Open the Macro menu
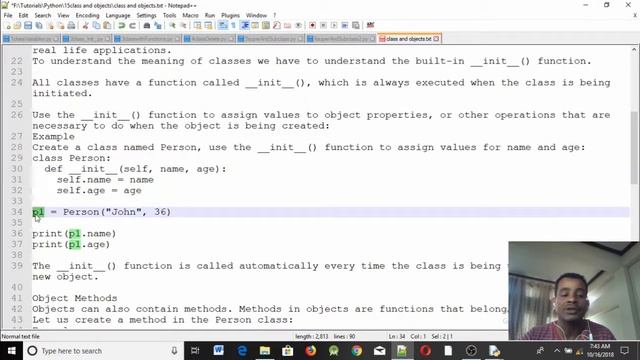The height and width of the screenshot is (360, 640). (x=190, y=16)
